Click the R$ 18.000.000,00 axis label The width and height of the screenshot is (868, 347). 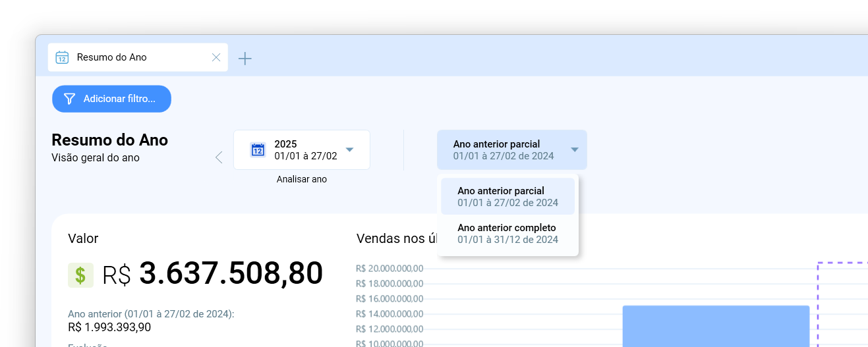point(389,284)
